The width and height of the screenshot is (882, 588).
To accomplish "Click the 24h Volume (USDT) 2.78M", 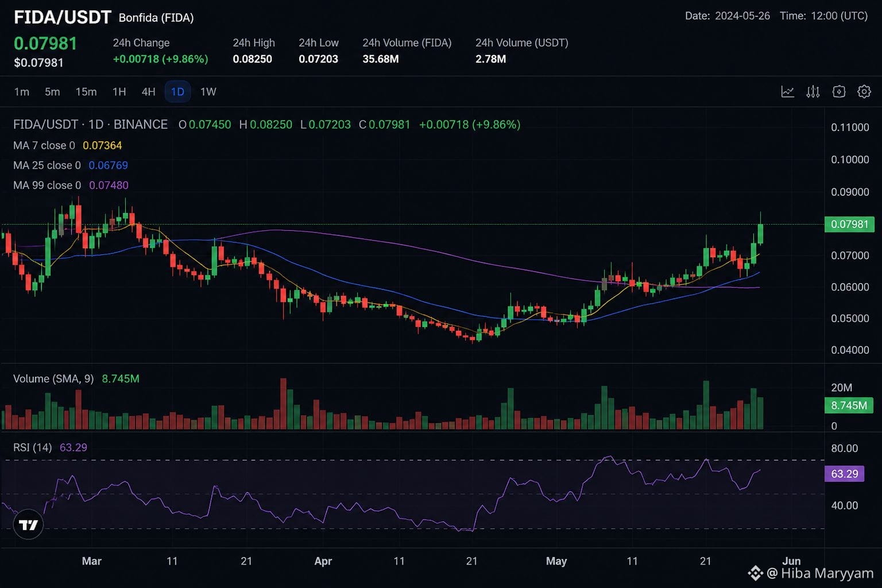I will point(490,59).
